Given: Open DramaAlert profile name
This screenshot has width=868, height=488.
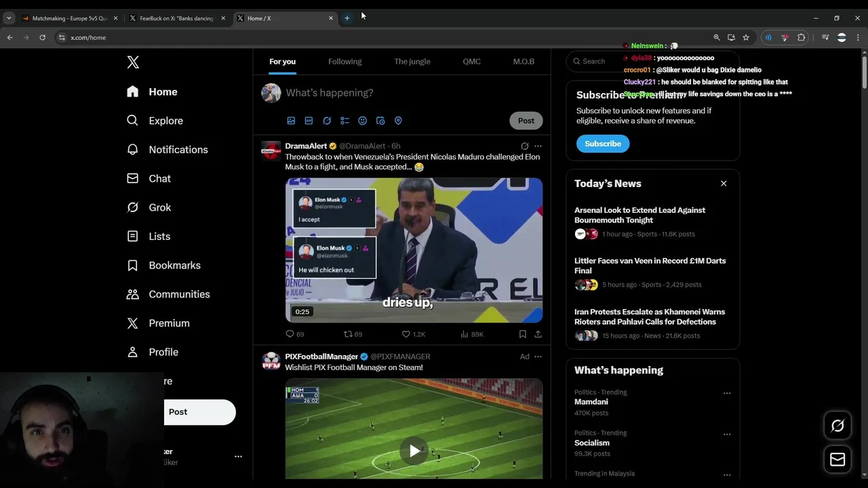Looking at the screenshot, I should [x=306, y=146].
